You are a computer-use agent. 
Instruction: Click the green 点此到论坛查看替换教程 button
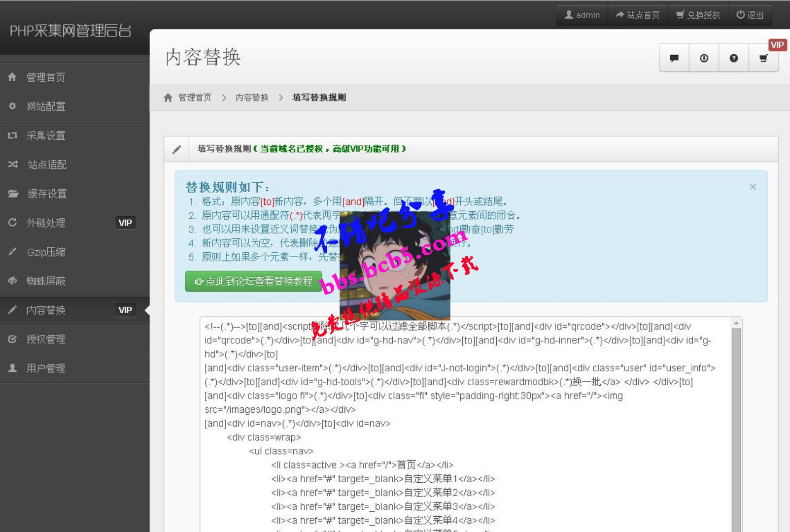pyautogui.click(x=253, y=281)
